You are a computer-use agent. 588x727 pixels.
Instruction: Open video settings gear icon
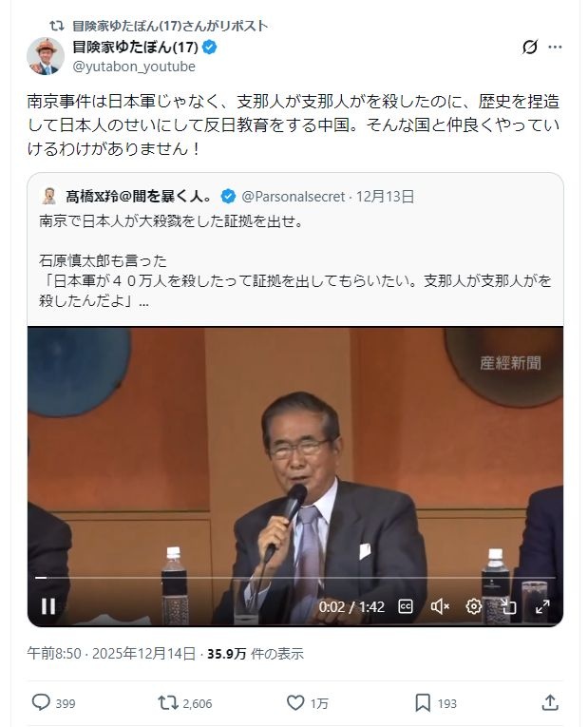pyautogui.click(x=473, y=606)
